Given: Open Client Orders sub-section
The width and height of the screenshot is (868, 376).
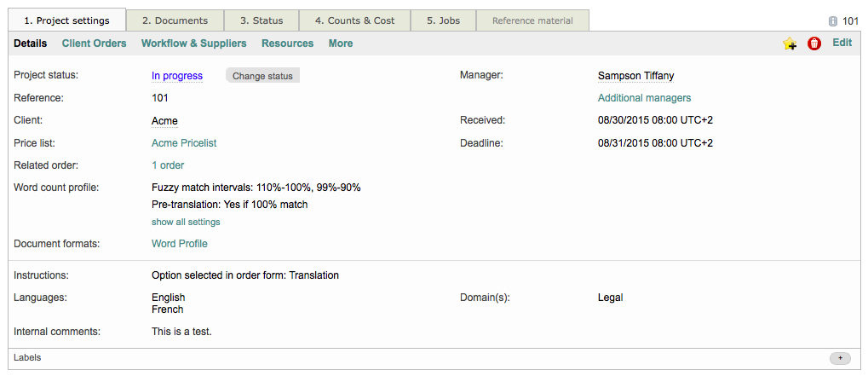Looking at the screenshot, I should (x=94, y=43).
